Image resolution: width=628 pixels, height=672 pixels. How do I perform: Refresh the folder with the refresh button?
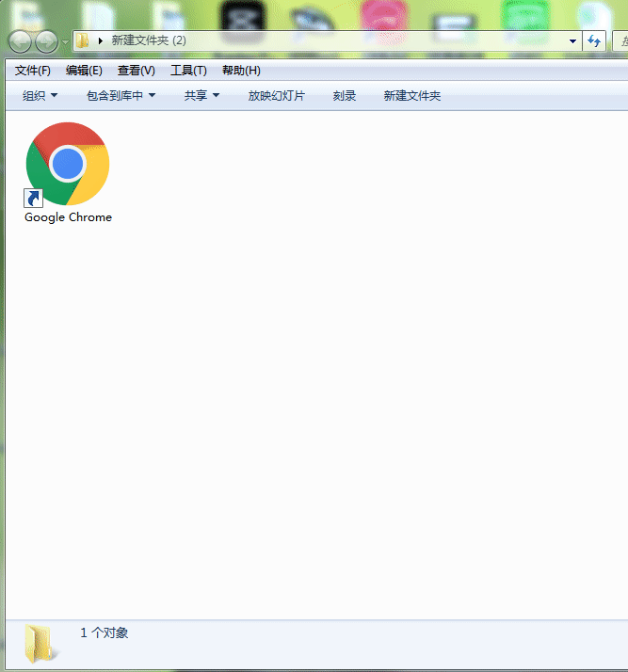[594, 41]
